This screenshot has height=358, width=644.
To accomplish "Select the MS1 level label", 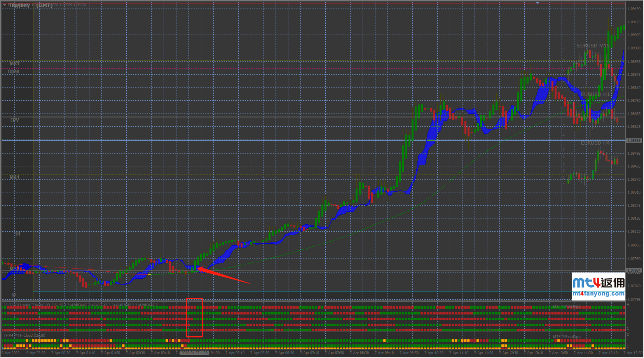I will pyautogui.click(x=14, y=177).
